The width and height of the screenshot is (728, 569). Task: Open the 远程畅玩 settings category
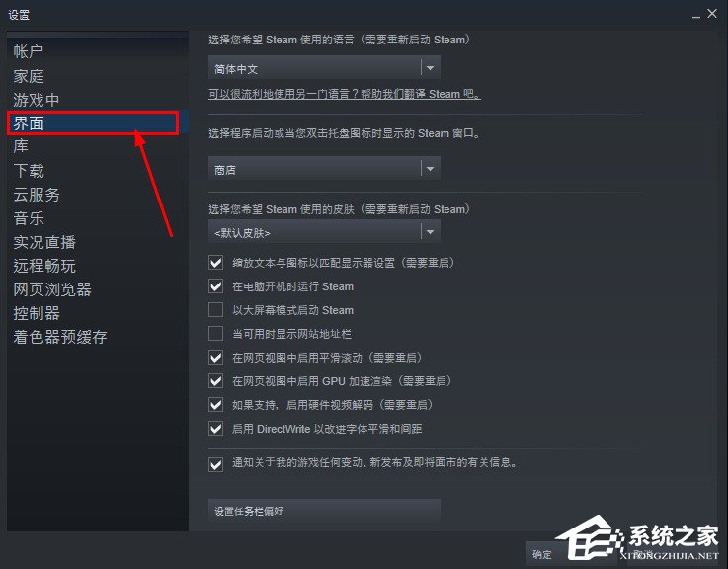pos(44,266)
